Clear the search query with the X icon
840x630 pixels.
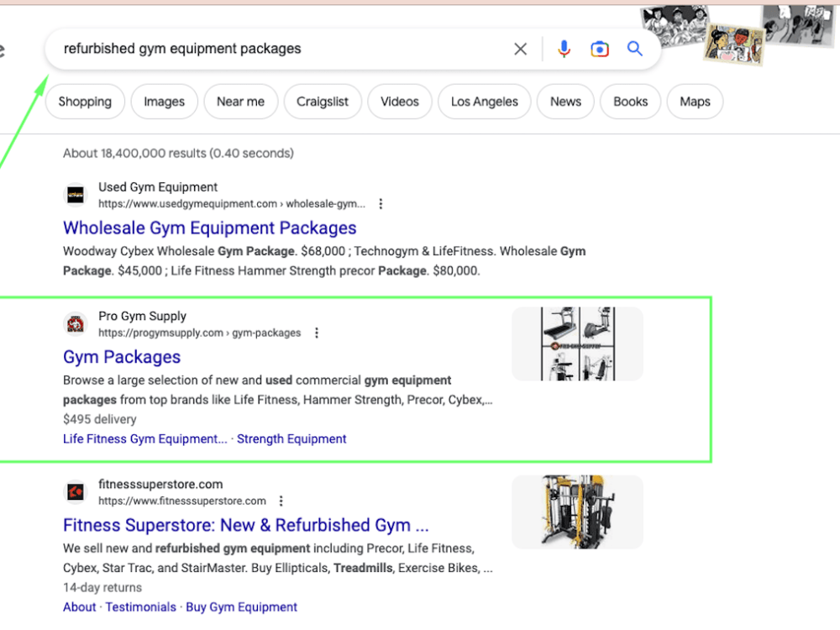520,50
